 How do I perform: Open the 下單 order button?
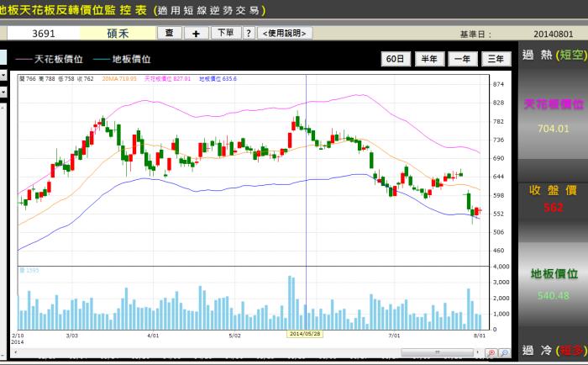[x=226, y=33]
